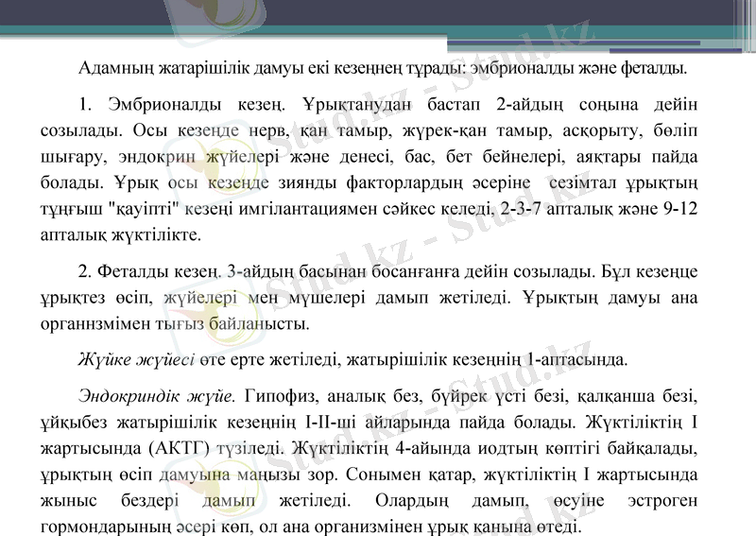Click the word "жатарішілік" in the first line
Image resolution: width=756 pixels, height=536 pixels.
(203, 68)
